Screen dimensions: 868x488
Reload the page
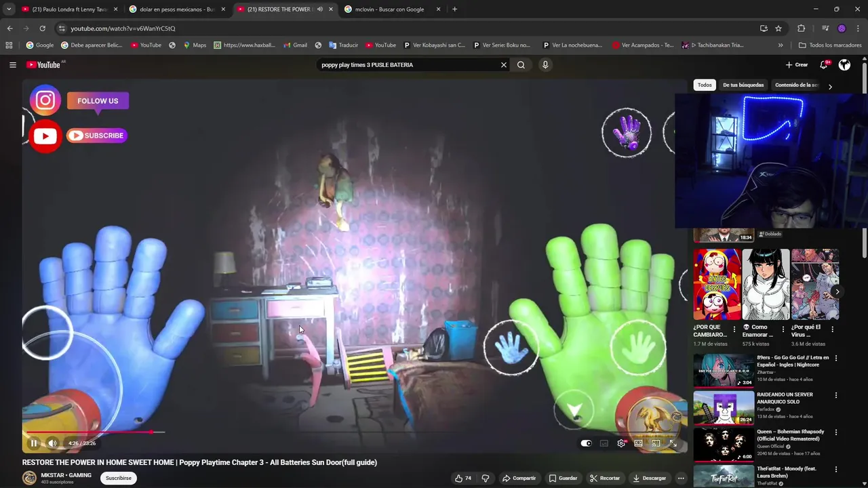point(42,28)
